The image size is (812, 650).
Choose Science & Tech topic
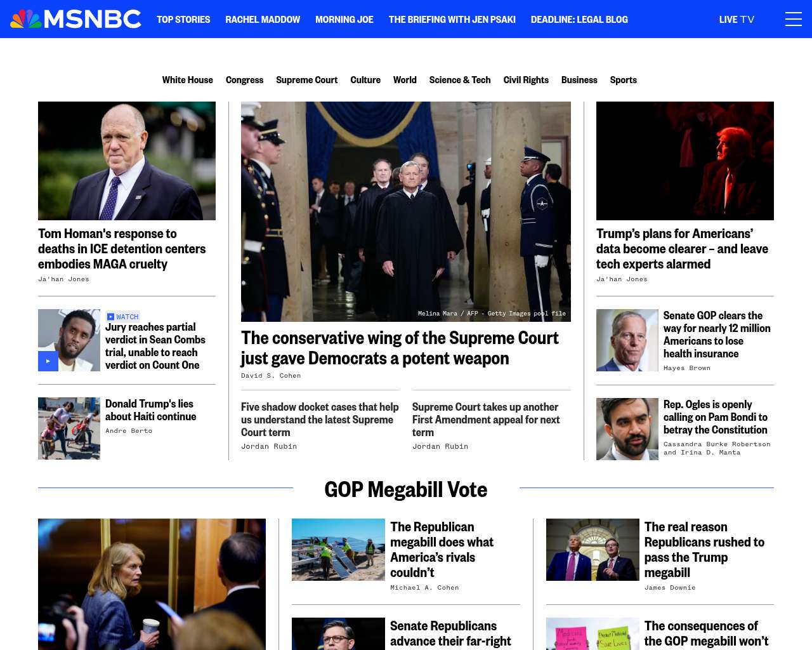(x=460, y=80)
